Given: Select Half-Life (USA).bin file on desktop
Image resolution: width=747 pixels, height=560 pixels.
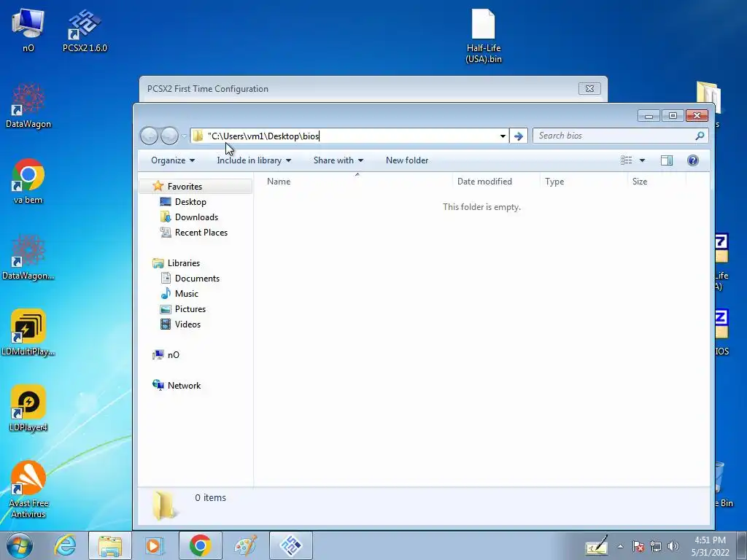Looking at the screenshot, I should click(483, 36).
